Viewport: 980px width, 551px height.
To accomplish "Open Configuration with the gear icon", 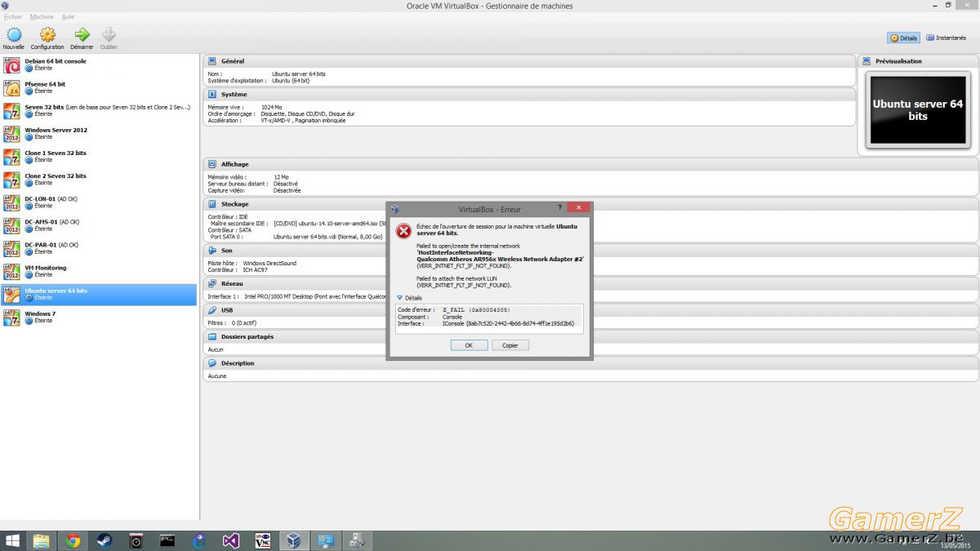I will pos(47,35).
